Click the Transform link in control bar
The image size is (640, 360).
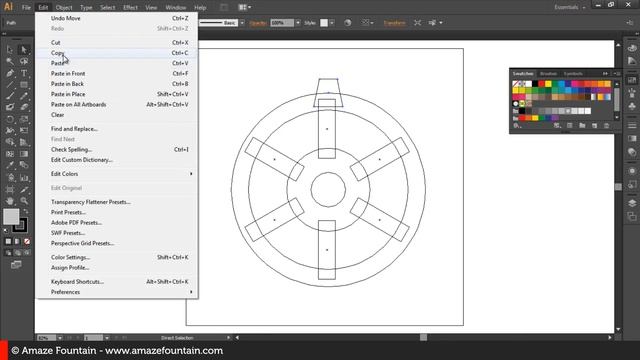[395, 23]
